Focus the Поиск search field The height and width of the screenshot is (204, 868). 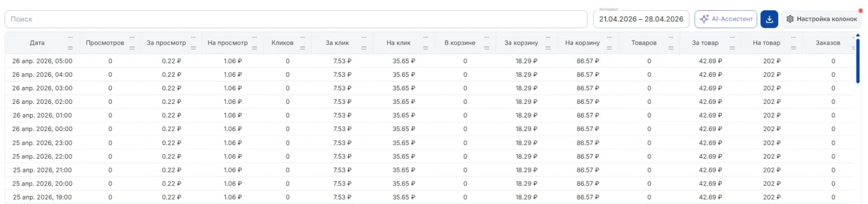(x=296, y=19)
